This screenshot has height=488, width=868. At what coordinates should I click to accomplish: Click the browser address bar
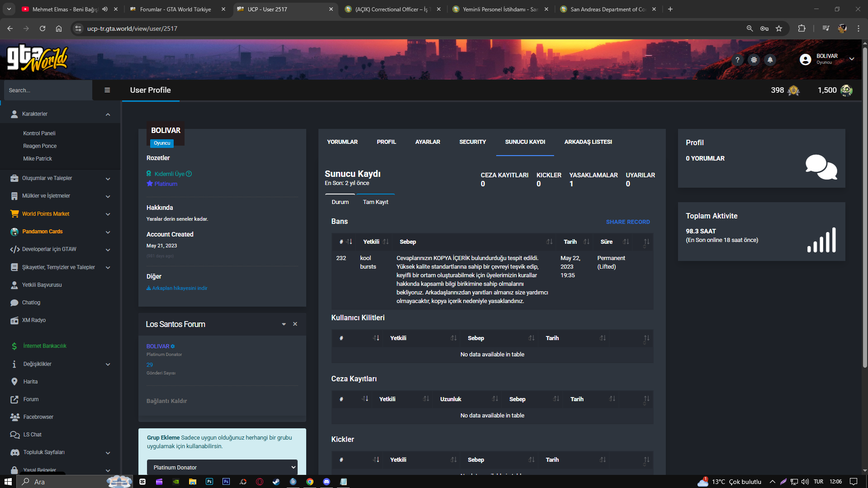point(407,28)
